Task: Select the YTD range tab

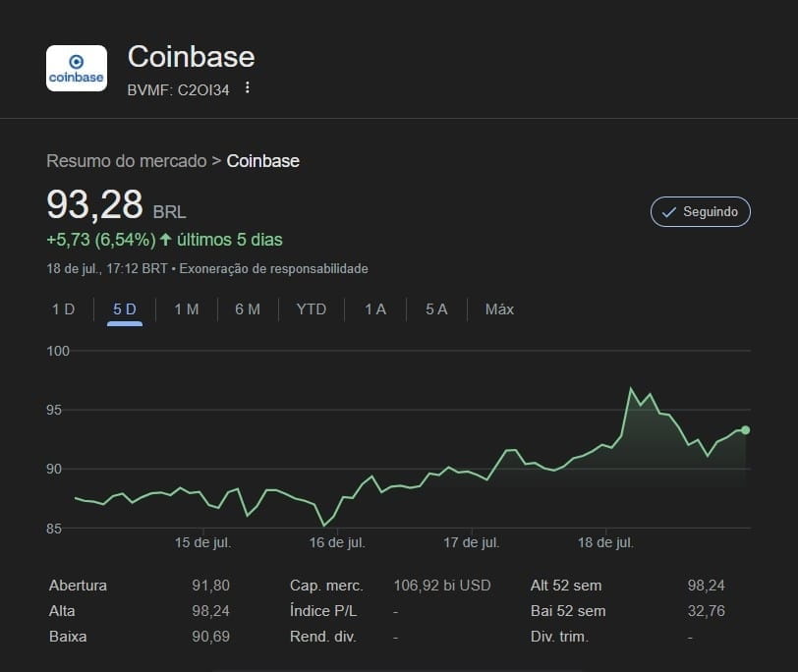Action: (x=311, y=309)
